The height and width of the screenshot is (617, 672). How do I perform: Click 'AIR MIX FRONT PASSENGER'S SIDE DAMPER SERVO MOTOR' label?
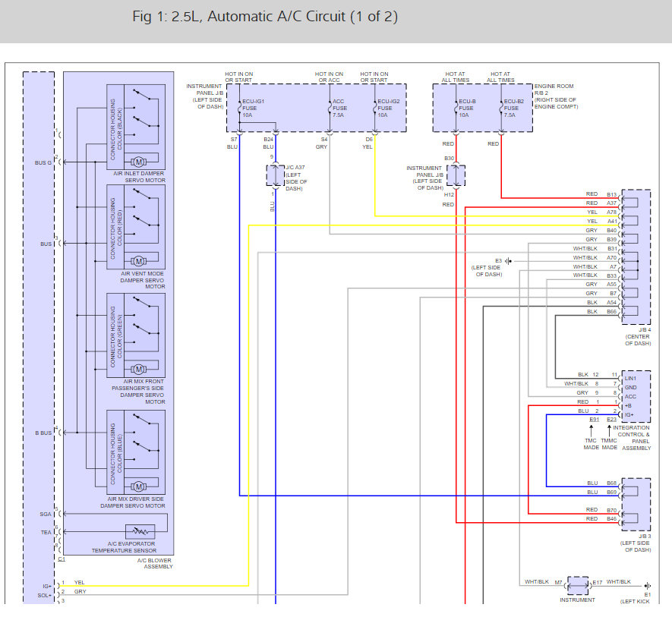click(x=138, y=392)
